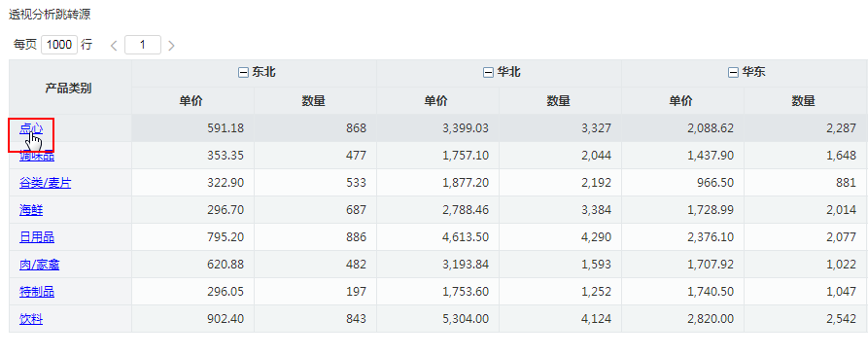The height and width of the screenshot is (356, 868).
Task: Collapse the 东北 region column group
Action: pos(243,73)
